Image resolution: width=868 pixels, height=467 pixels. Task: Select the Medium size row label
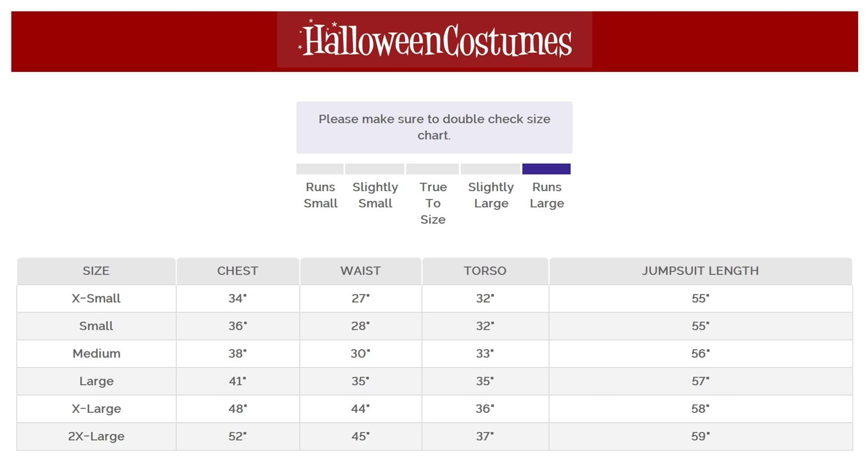(x=96, y=353)
